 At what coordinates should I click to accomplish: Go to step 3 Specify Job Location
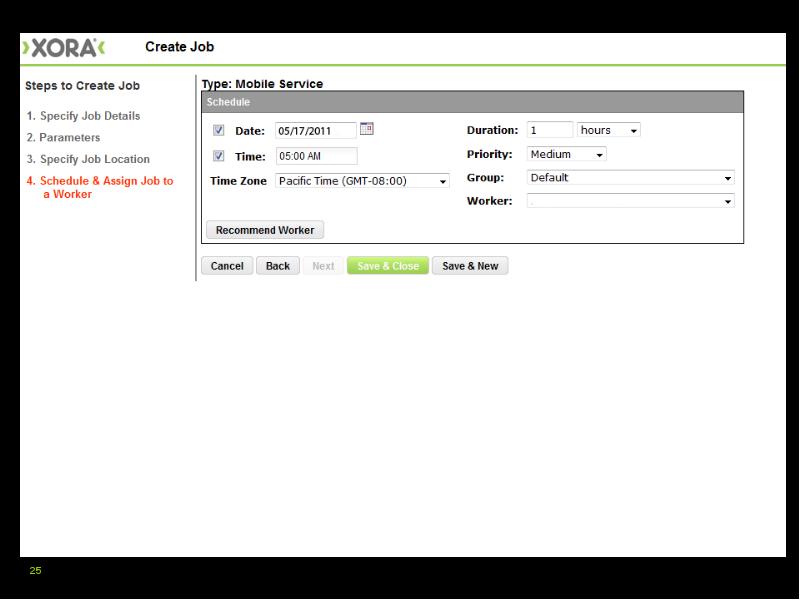click(88, 159)
